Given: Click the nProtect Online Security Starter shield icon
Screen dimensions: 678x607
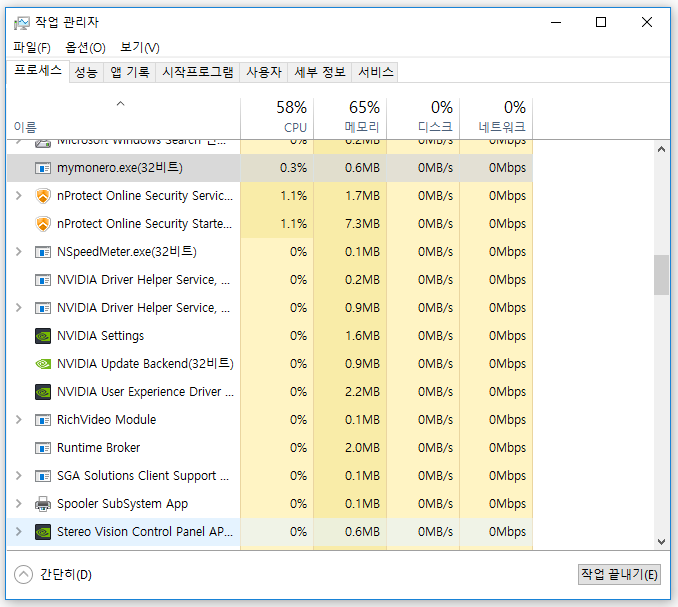Looking at the screenshot, I should (x=43, y=224).
